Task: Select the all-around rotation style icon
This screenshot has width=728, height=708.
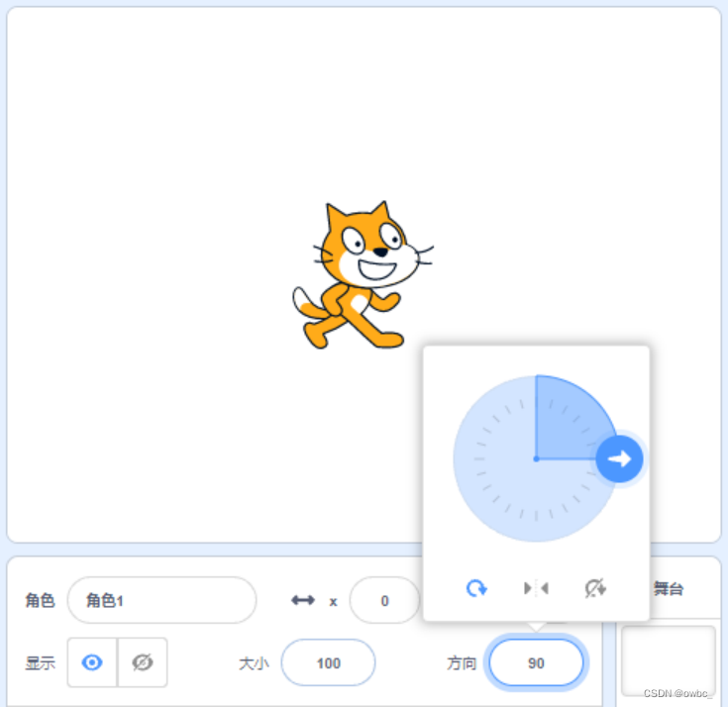Action: (x=476, y=588)
